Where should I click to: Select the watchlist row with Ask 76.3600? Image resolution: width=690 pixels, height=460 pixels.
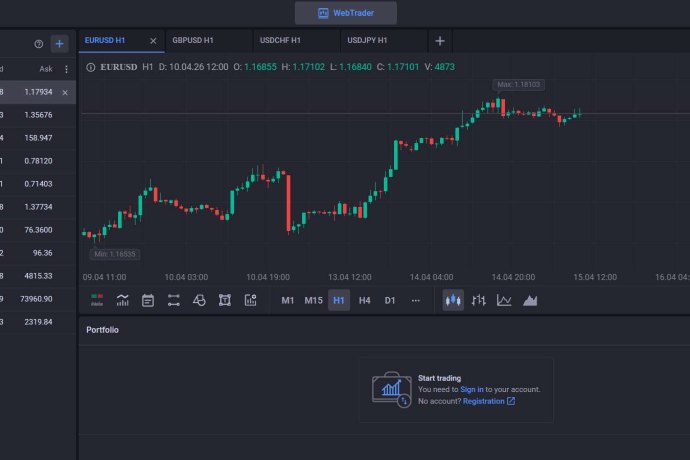click(x=38, y=230)
